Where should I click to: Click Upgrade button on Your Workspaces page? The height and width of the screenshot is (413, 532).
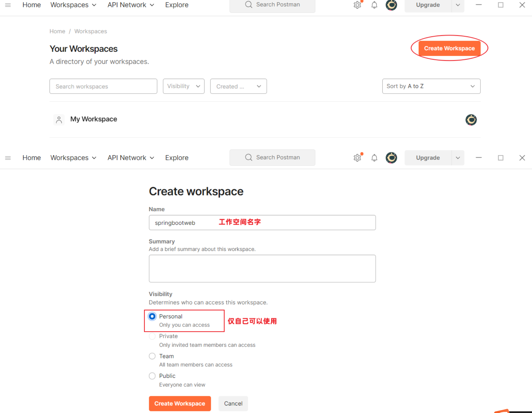coord(428,5)
